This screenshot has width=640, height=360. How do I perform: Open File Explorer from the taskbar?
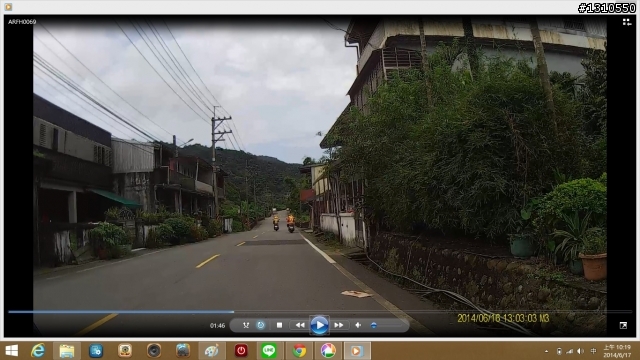click(67, 351)
